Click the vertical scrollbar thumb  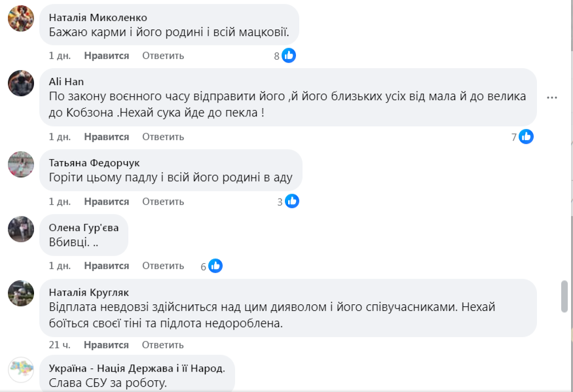564,297
